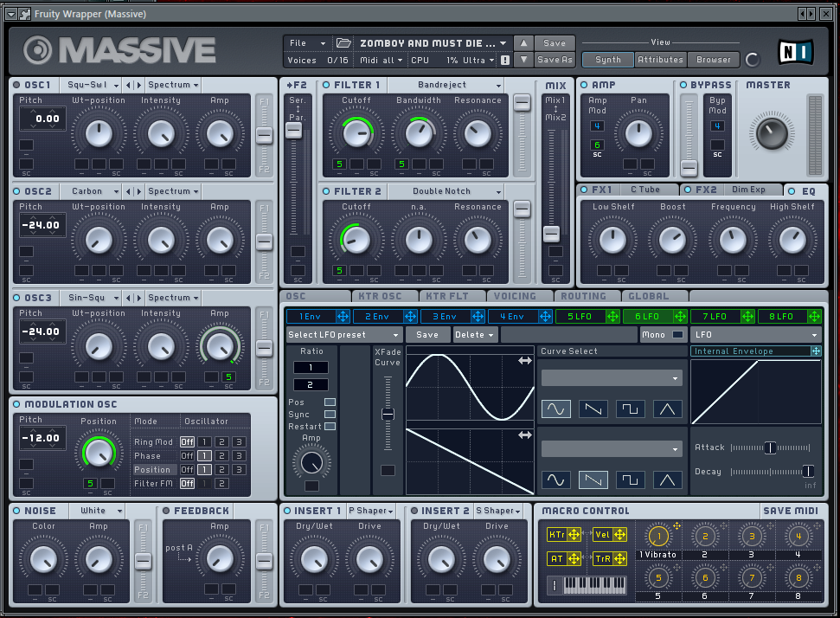This screenshot has height=618, width=840.
Task: Click the 1 Env drag handle icon
Action: tap(343, 316)
